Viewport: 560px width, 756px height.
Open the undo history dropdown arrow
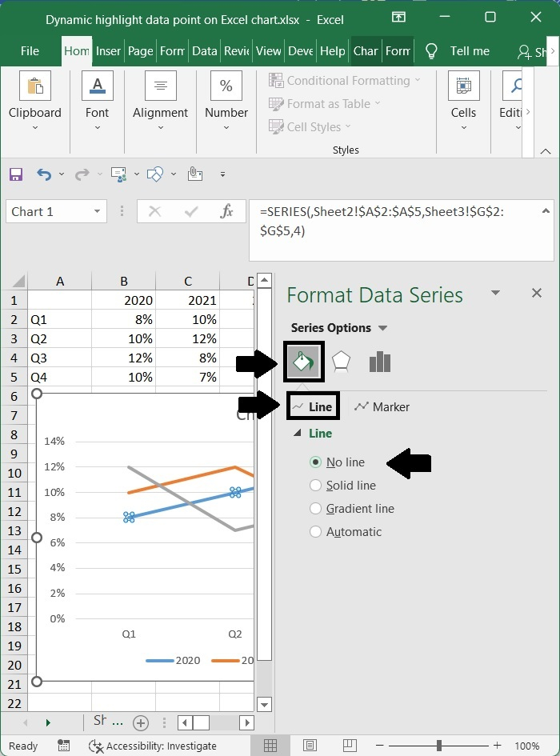click(x=62, y=174)
